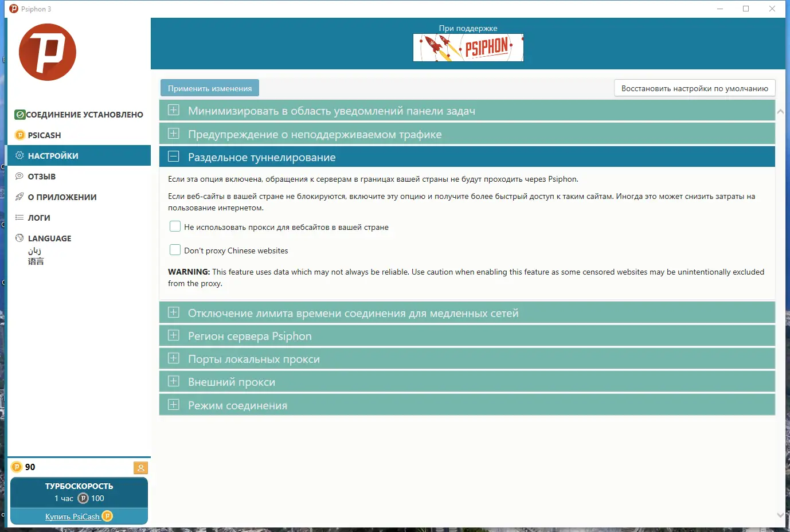Click Применить изменения button
Viewport: 790px width, 532px height.
coord(210,88)
